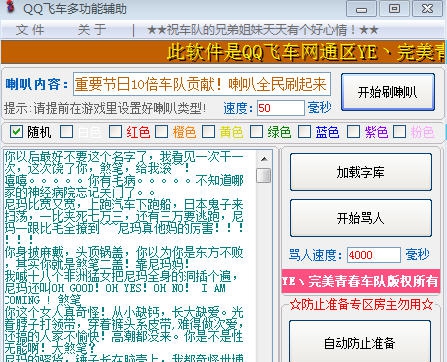The image size is (447, 362).
Task: Click the scrollbar up arrow in text list
Action: pos(264,159)
